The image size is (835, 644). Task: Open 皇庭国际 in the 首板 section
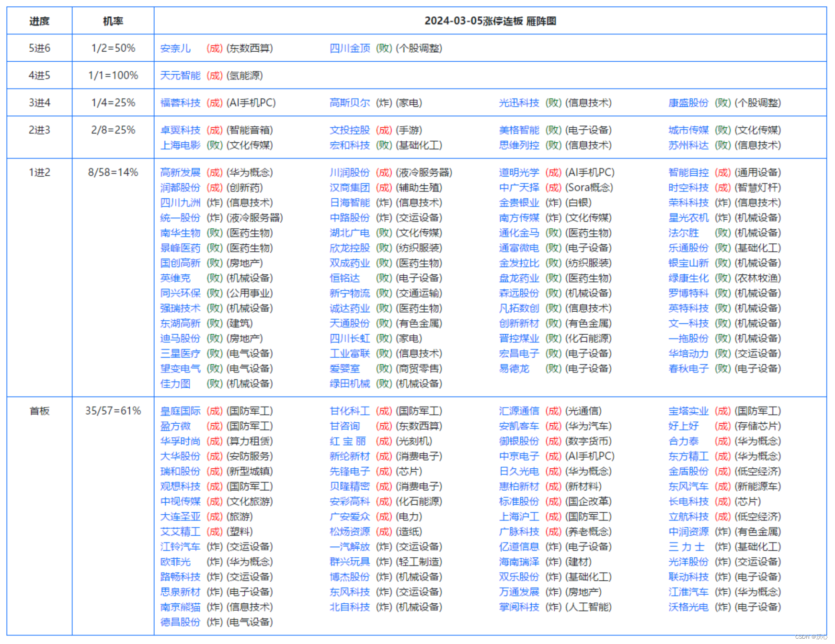[180, 411]
